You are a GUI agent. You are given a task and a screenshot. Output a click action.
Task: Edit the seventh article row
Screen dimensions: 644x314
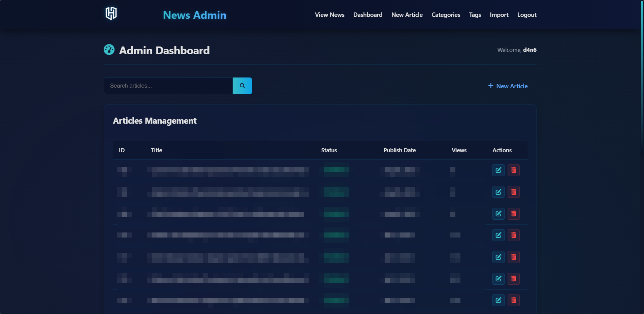(498, 300)
